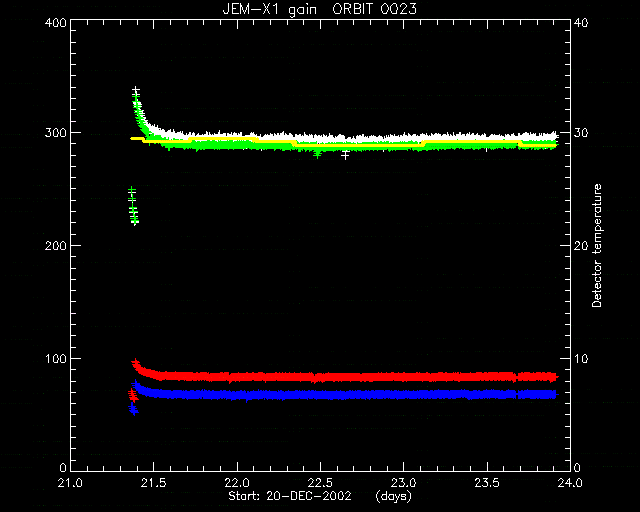The image size is (640, 512).
Task: Click the plot title JEM-X1 gain ORBIT 0023
Action: click(x=320, y=9)
